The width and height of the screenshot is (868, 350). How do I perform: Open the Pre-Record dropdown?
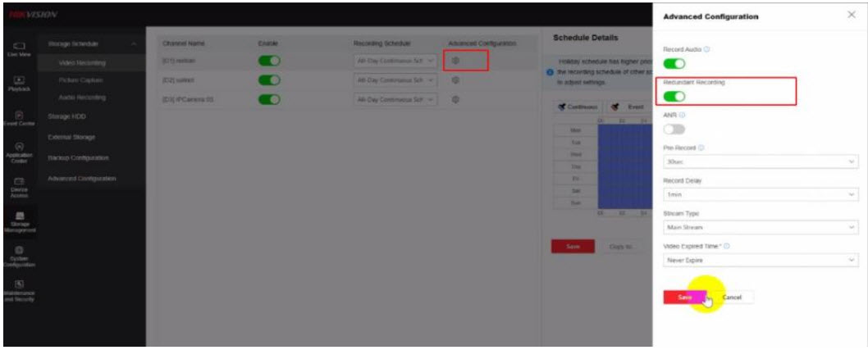coord(760,161)
